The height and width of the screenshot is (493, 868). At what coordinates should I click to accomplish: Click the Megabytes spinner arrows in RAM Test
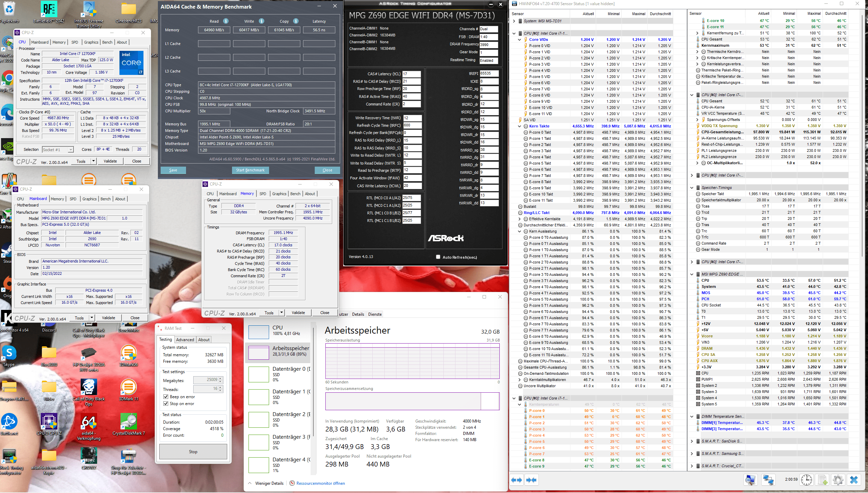coord(220,380)
